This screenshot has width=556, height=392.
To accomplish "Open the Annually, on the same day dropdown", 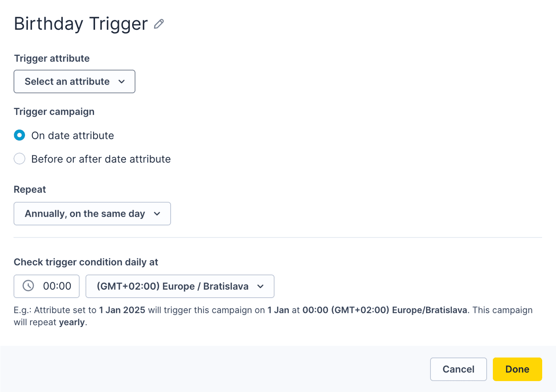I will pos(92,214).
